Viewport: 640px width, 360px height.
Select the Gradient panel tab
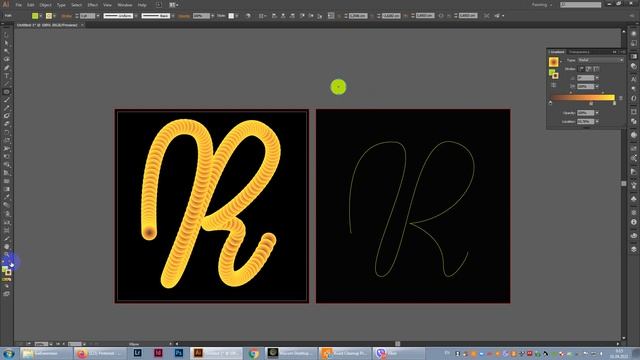click(x=557, y=52)
